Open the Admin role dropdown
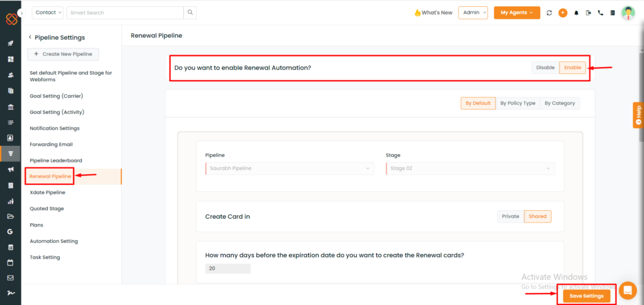The height and width of the screenshot is (305, 644). tap(473, 13)
